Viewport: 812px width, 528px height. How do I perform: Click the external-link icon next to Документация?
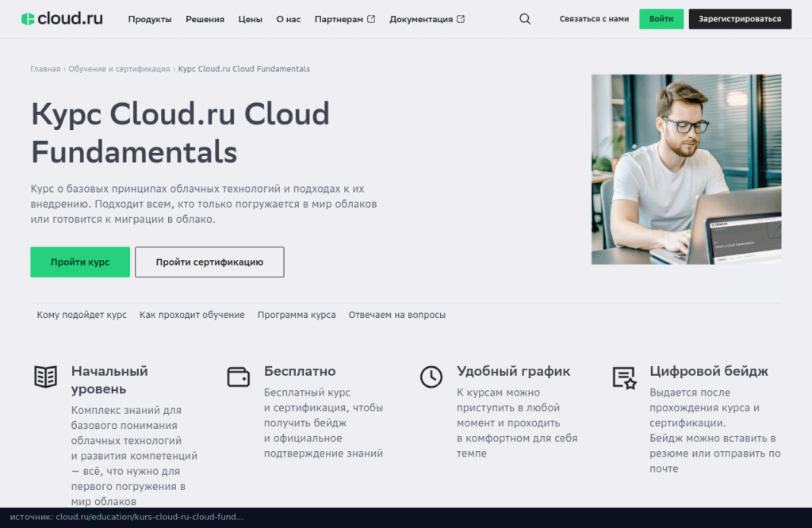461,19
